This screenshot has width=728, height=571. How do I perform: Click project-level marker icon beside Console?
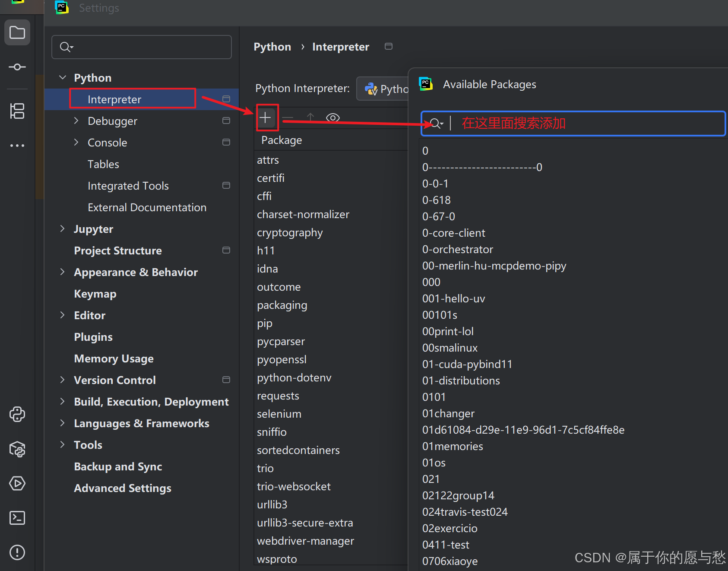click(x=226, y=142)
